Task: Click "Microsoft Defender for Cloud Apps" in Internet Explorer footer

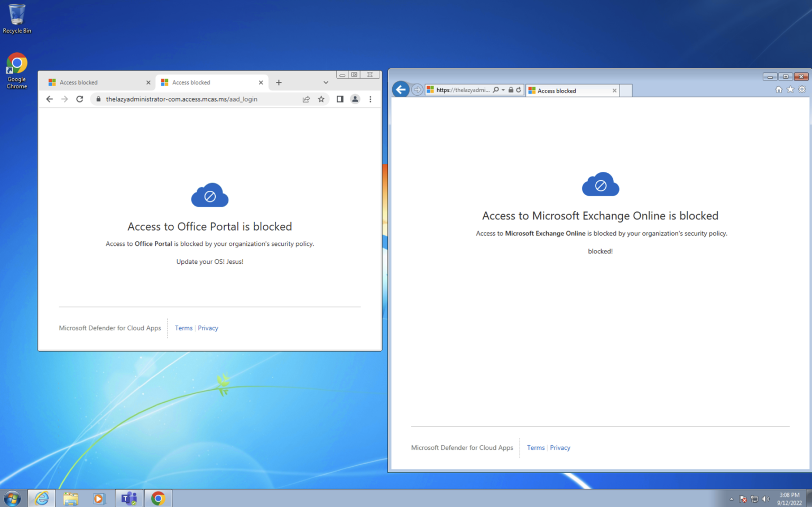Action: (x=462, y=448)
